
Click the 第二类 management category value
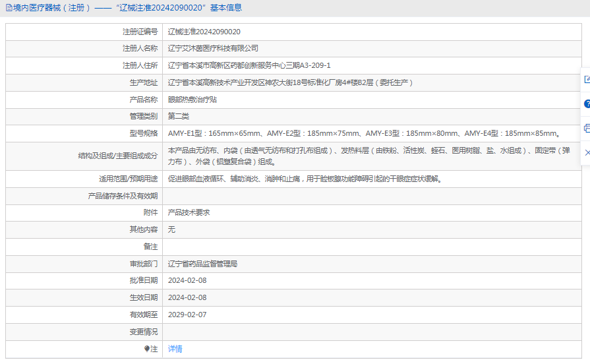coord(178,116)
